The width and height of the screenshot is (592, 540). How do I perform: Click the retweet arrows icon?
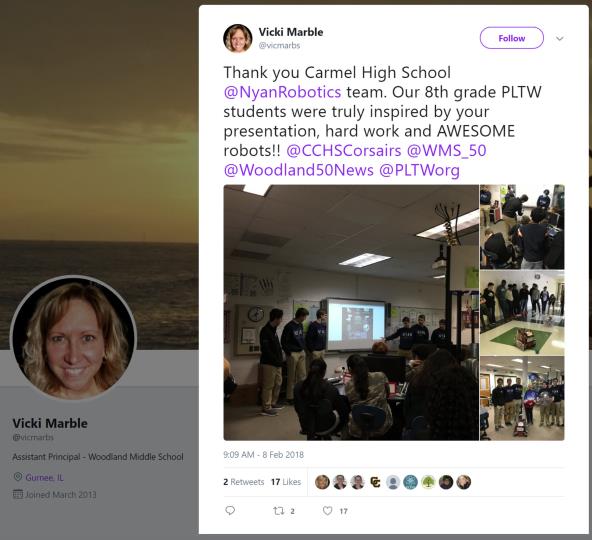pos(279,511)
